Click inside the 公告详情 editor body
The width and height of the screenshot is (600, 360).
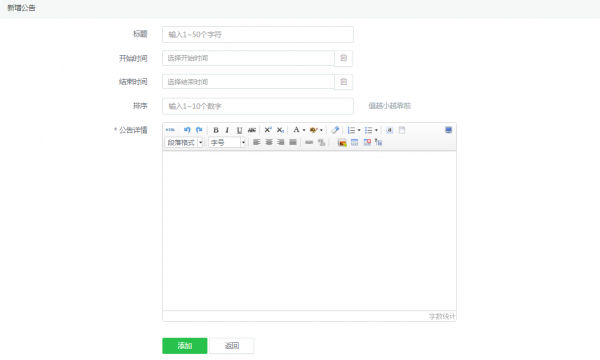click(309, 231)
